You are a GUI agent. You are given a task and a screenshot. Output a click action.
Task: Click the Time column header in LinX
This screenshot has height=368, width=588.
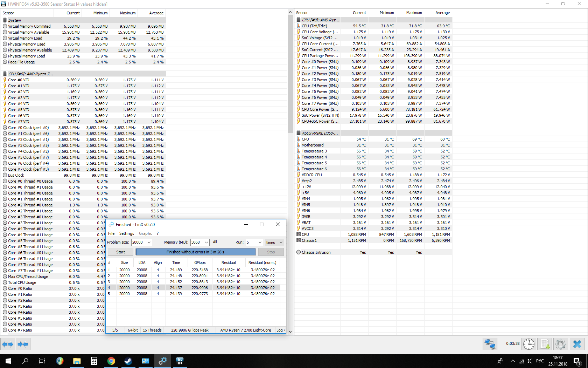click(176, 263)
